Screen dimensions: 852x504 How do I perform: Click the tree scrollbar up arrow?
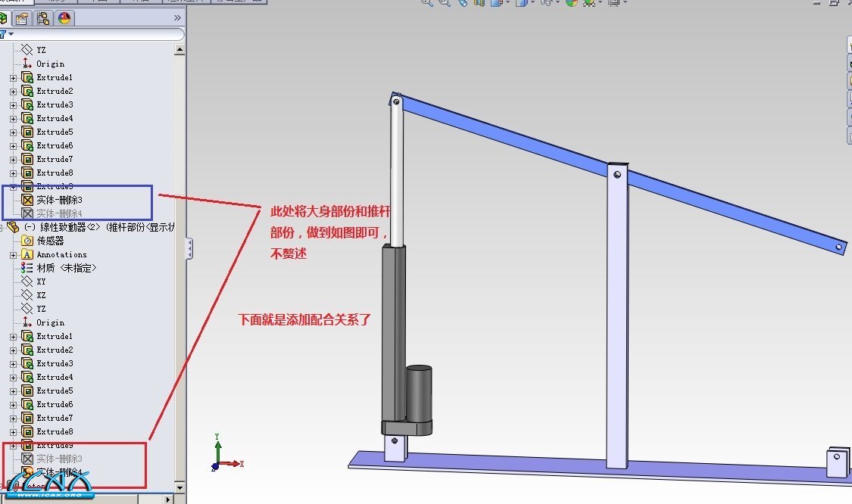tap(179, 49)
